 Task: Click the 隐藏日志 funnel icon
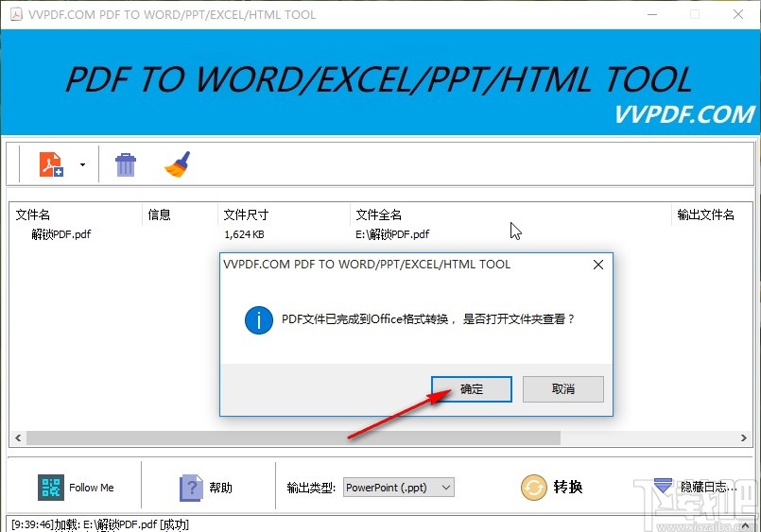pyautogui.click(x=663, y=485)
